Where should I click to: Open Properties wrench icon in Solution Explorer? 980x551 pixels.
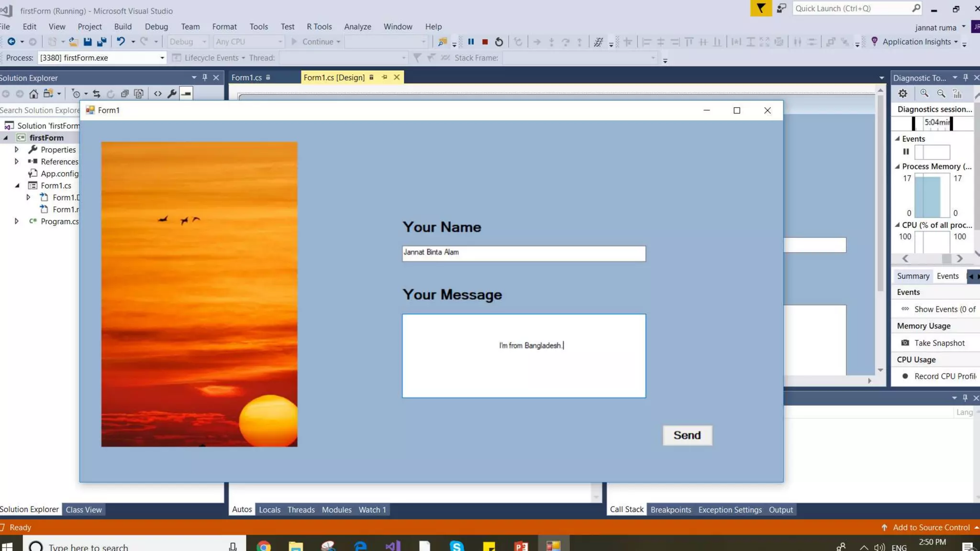172,94
